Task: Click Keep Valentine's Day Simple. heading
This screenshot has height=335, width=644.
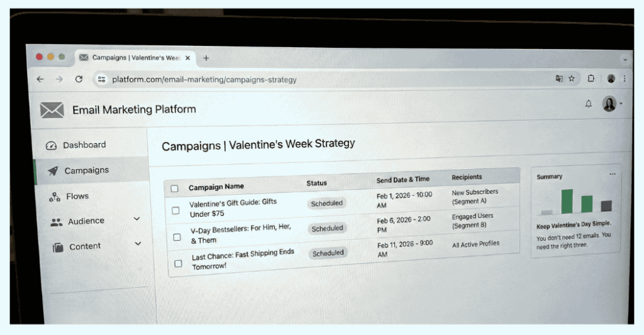Action: click(574, 225)
